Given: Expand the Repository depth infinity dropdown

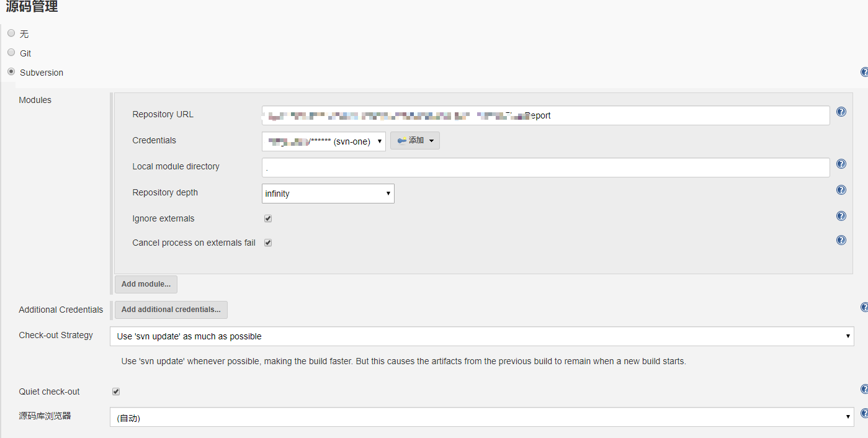Looking at the screenshot, I should [x=328, y=194].
